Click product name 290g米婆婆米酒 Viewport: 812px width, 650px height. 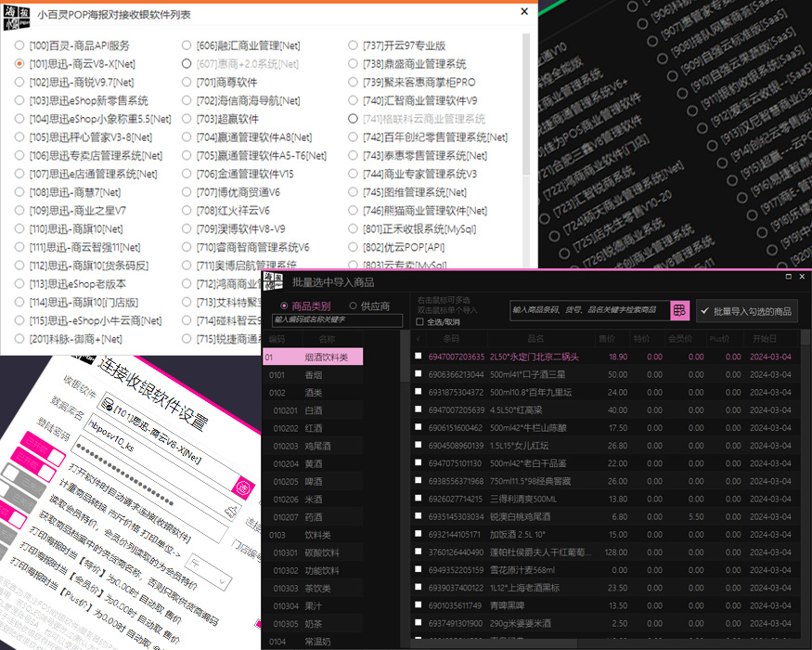tap(521, 623)
